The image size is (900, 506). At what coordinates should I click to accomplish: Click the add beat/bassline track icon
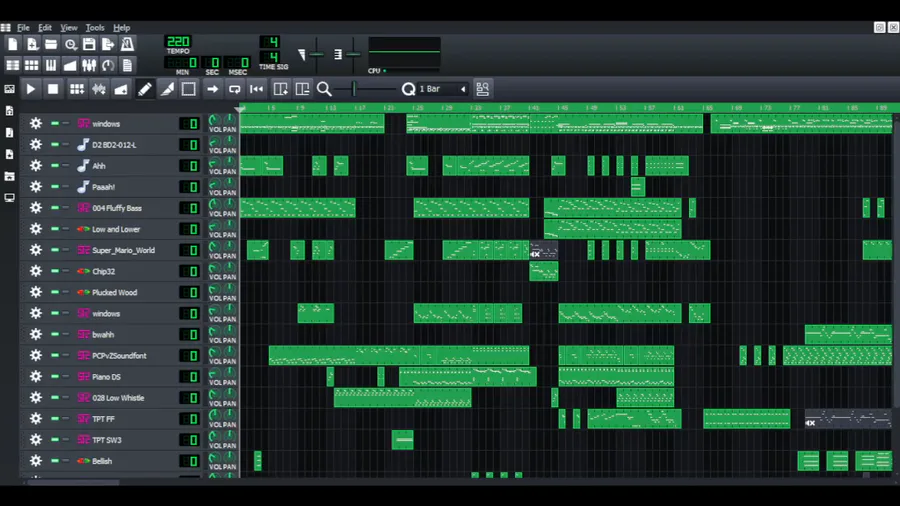tap(76, 89)
